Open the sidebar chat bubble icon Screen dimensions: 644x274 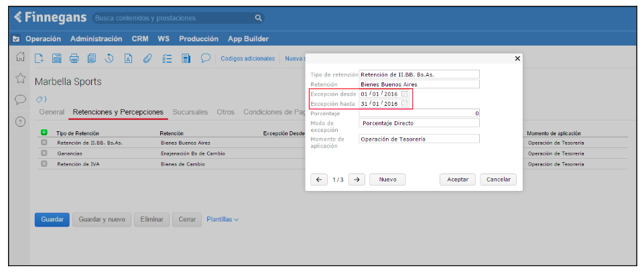coord(20,100)
